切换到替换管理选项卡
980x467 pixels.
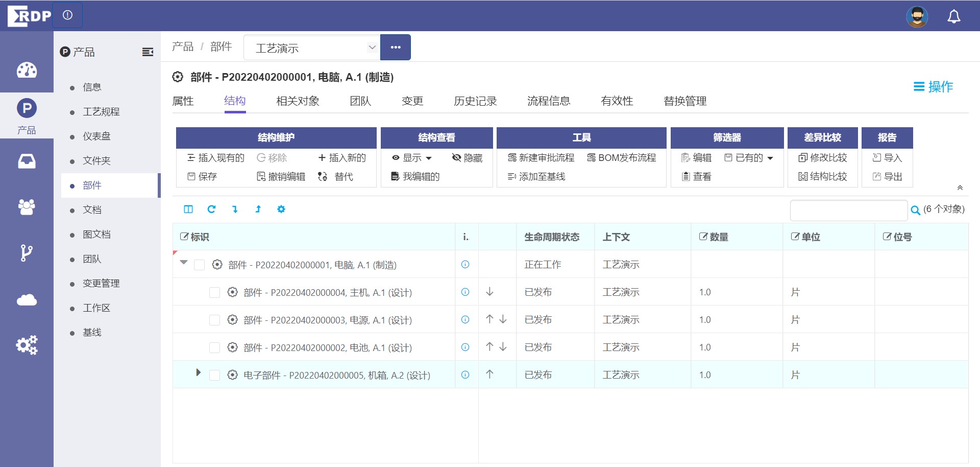(x=684, y=101)
